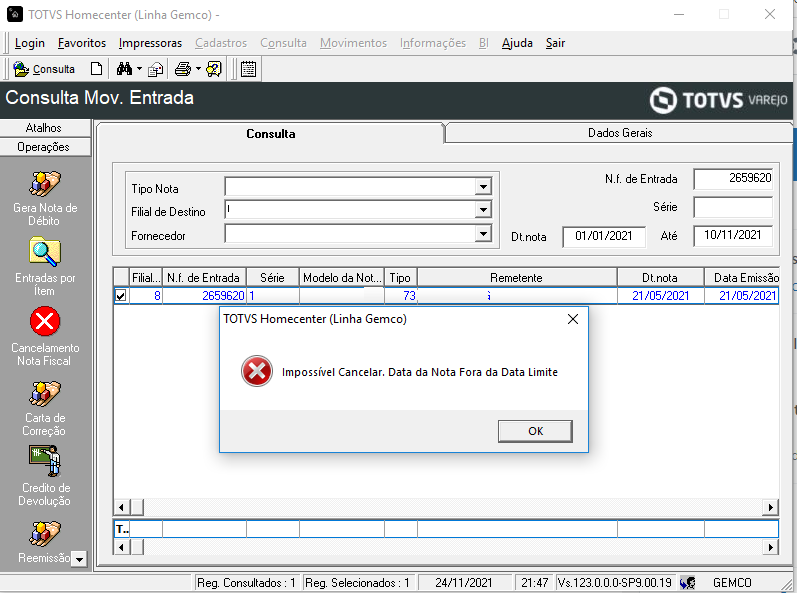The height and width of the screenshot is (593, 797).
Task: Click the Sair menu item
Action: [555, 43]
